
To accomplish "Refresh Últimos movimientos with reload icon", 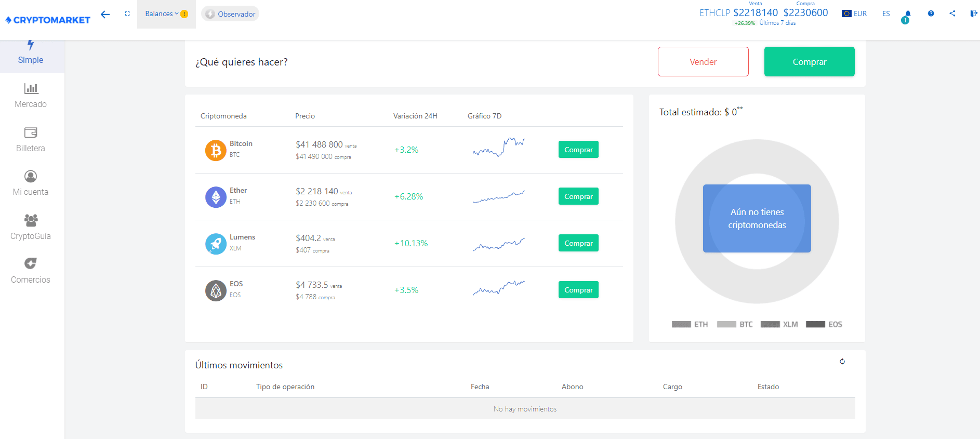I will click(842, 362).
